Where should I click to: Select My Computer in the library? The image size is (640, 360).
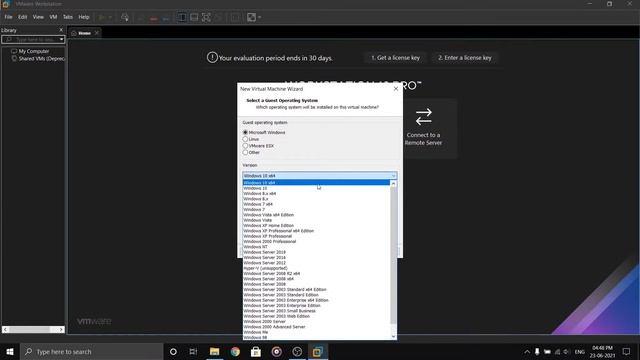click(x=34, y=51)
